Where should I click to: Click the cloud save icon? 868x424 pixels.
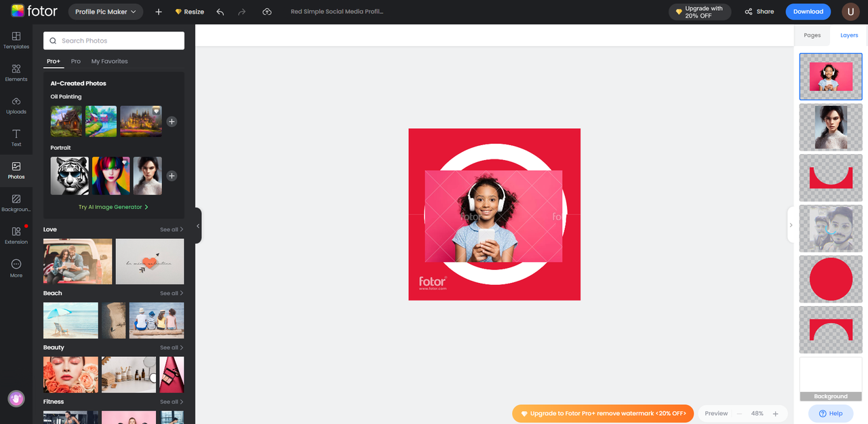267,12
